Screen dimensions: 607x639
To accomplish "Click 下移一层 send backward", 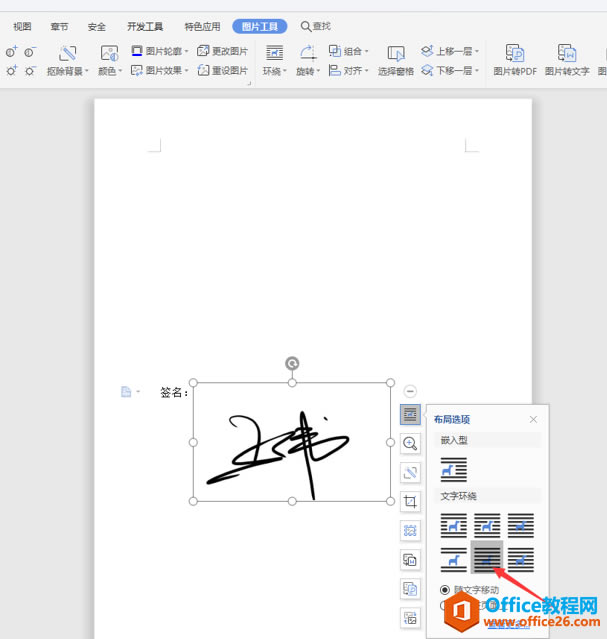I will (x=450, y=71).
